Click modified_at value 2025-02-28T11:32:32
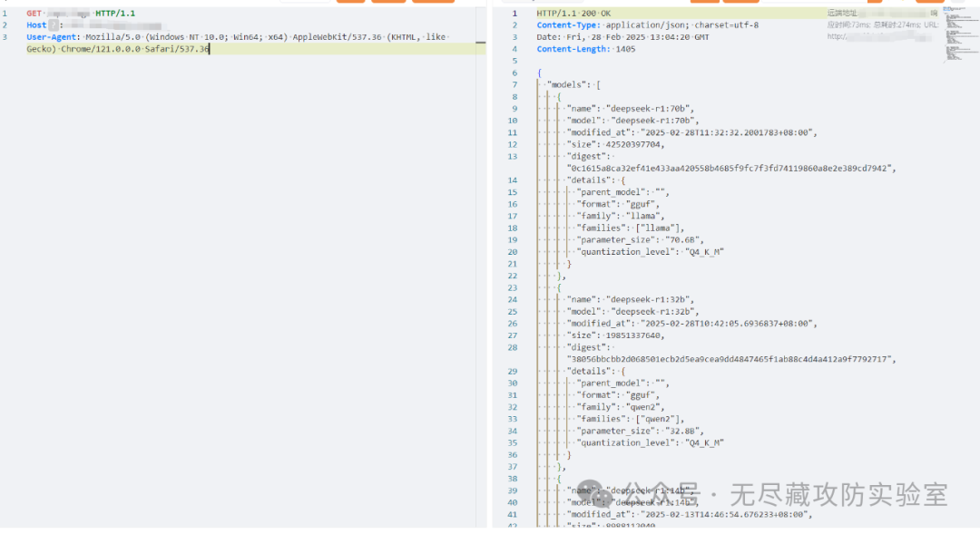The width and height of the screenshot is (980, 534). click(728, 132)
